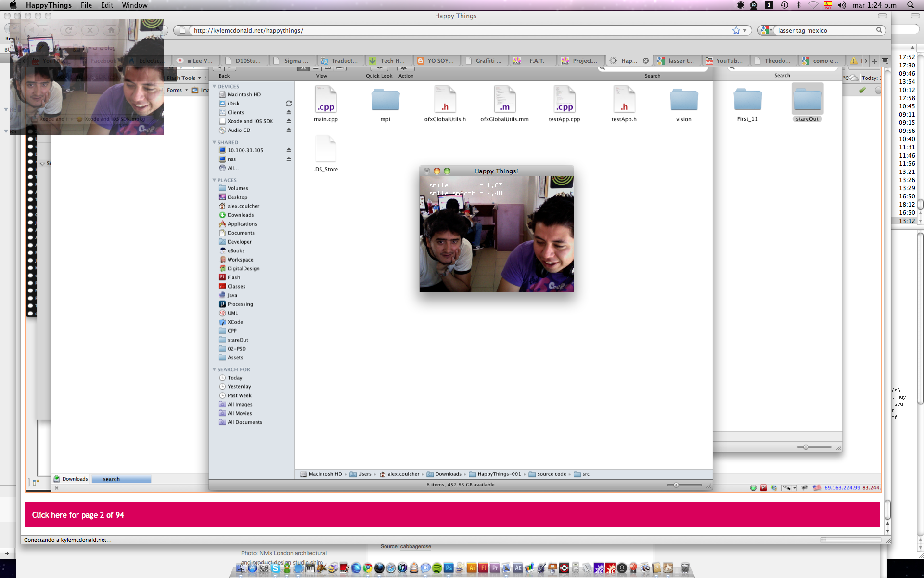
Task: Disconnect the 10.100.31.105 server
Action: coord(289,150)
